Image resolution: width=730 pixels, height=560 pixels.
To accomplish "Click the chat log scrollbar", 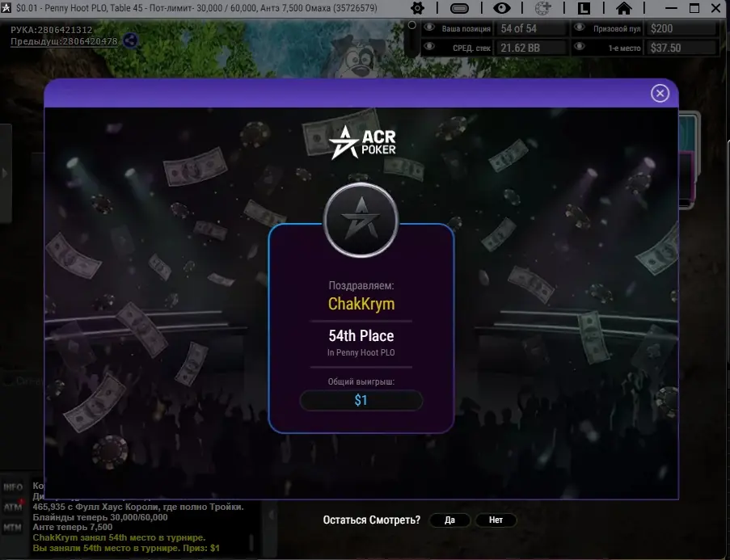I will coord(251,542).
